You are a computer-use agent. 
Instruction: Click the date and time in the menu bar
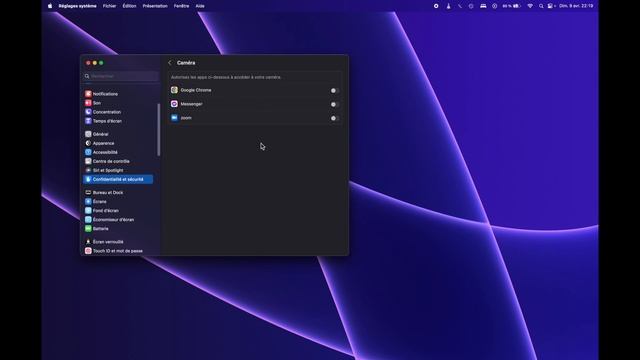click(x=576, y=6)
